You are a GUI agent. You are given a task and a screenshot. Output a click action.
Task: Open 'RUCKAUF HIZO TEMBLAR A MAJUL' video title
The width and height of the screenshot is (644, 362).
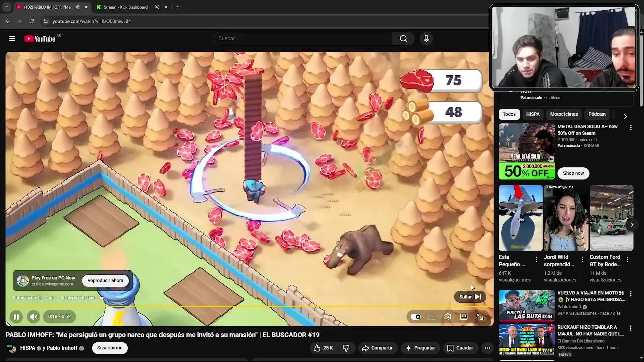point(591,330)
